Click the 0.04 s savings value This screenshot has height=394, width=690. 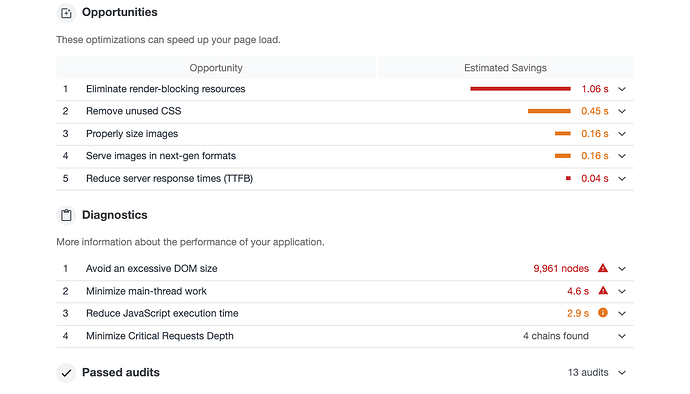click(595, 178)
